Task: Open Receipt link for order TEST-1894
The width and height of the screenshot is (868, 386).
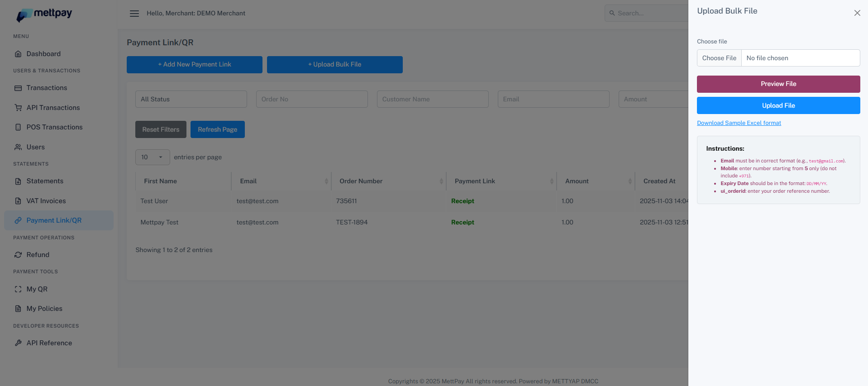Action: [463, 222]
